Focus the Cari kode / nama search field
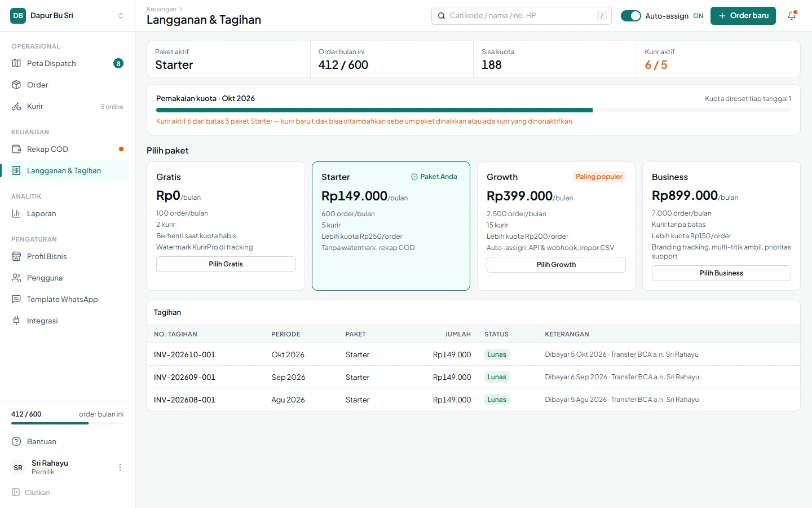Image resolution: width=812 pixels, height=508 pixels. (522, 16)
